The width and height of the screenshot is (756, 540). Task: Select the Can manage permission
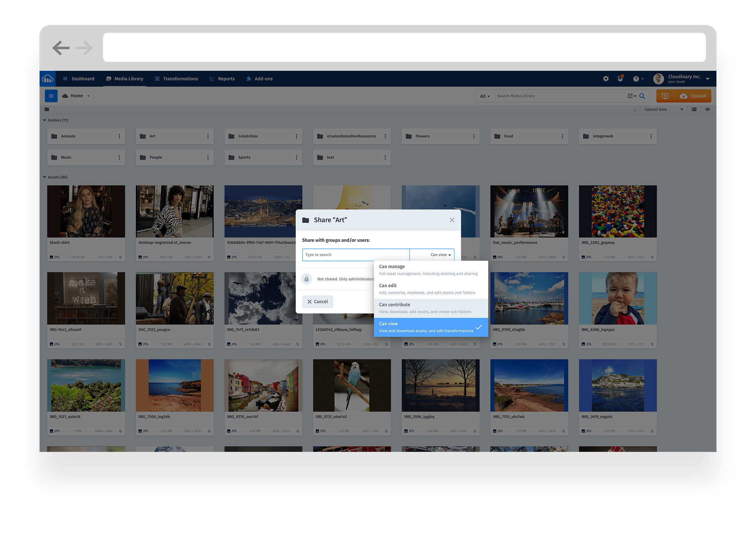[x=431, y=270]
